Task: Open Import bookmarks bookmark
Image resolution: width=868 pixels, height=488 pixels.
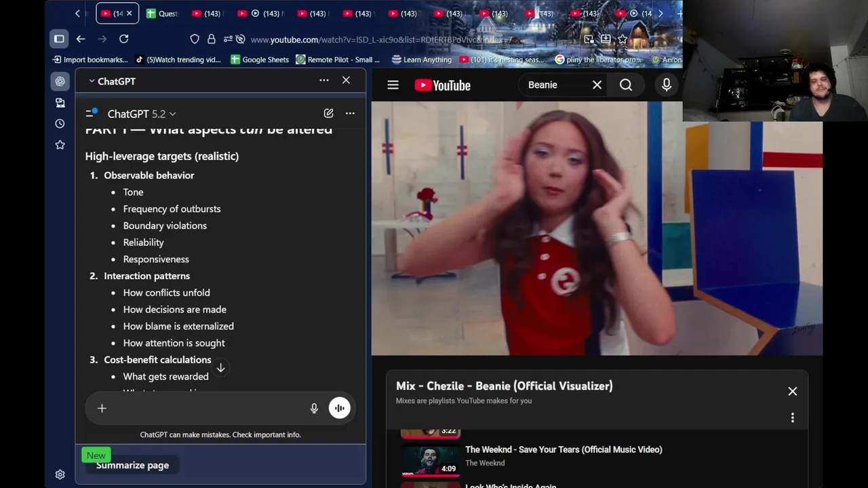Action: (x=90, y=60)
